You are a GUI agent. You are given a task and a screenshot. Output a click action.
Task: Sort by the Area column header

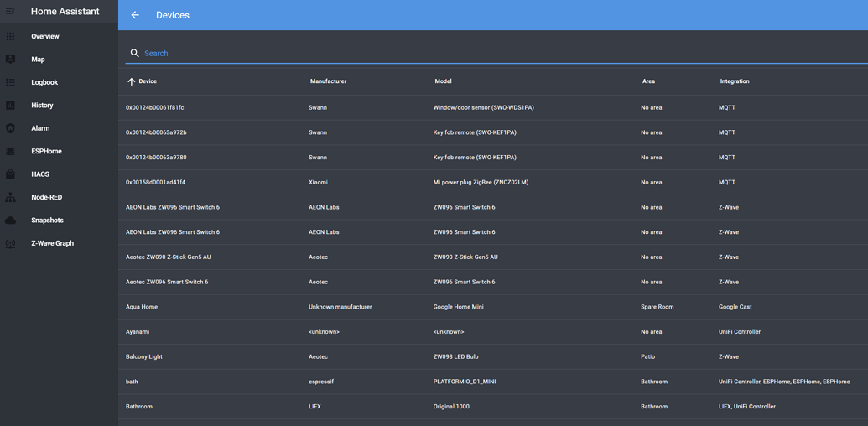click(648, 81)
